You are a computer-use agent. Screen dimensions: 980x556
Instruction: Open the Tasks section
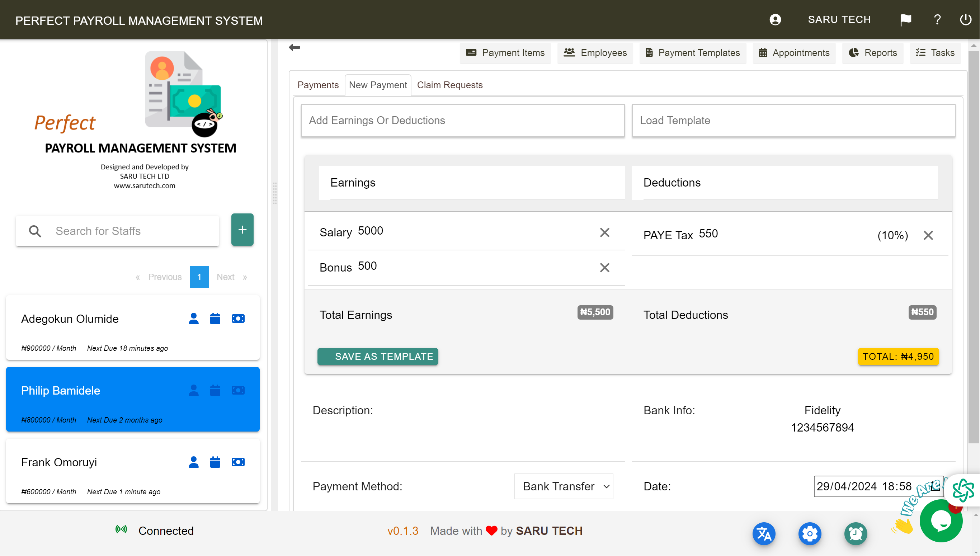[x=935, y=53]
